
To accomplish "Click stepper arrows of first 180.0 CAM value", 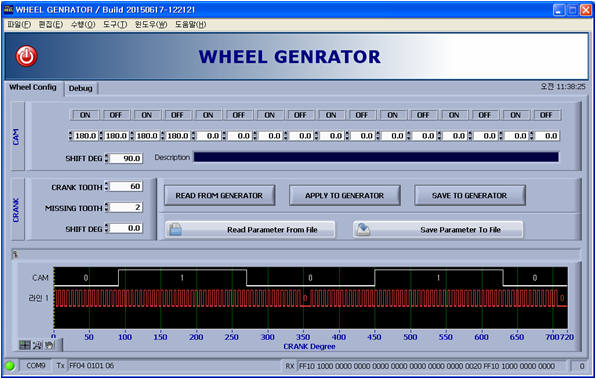I will [x=70, y=136].
